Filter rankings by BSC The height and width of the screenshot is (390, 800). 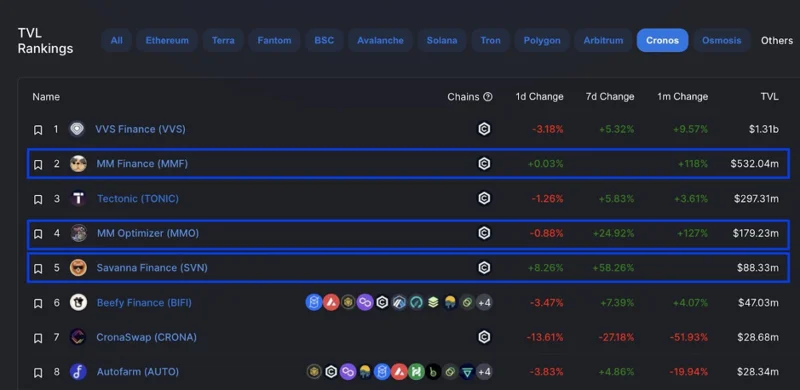324,40
